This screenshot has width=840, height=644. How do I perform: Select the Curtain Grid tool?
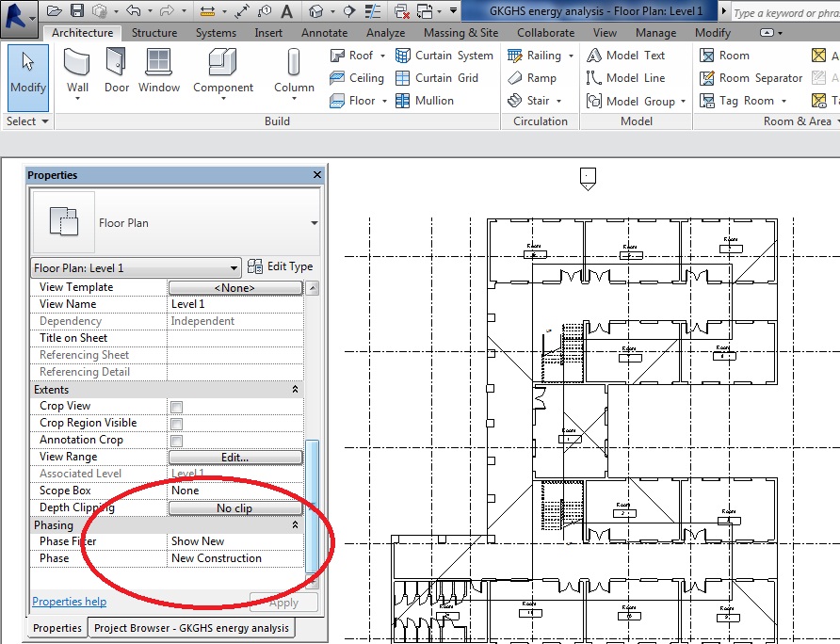click(437, 78)
